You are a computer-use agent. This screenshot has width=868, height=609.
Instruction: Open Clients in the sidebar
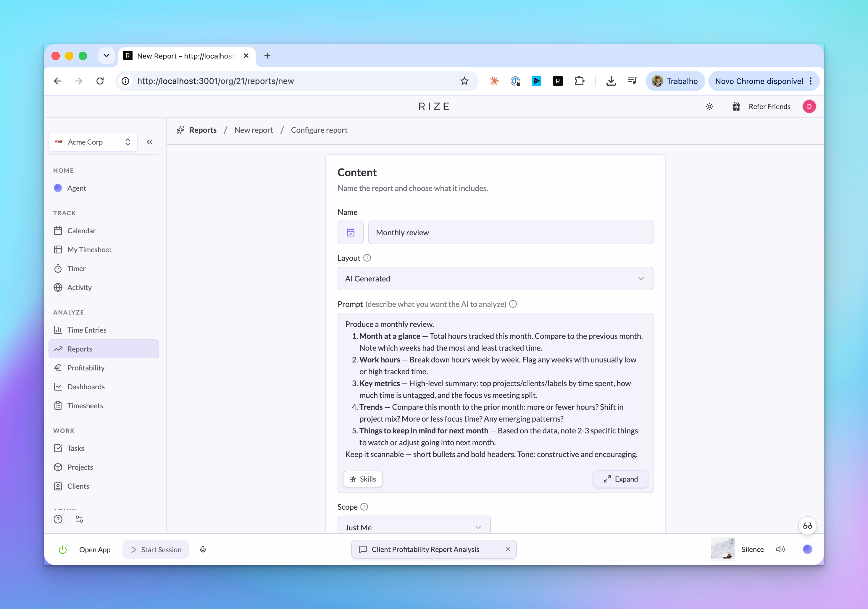(x=104, y=486)
